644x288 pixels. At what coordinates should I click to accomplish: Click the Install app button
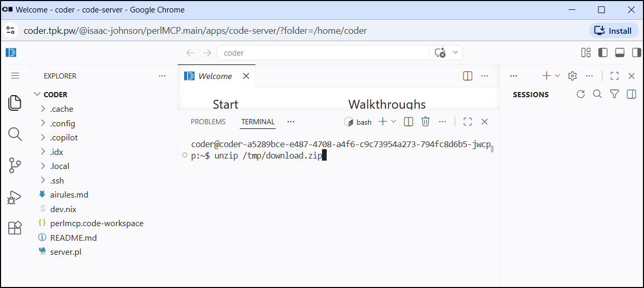pyautogui.click(x=614, y=31)
